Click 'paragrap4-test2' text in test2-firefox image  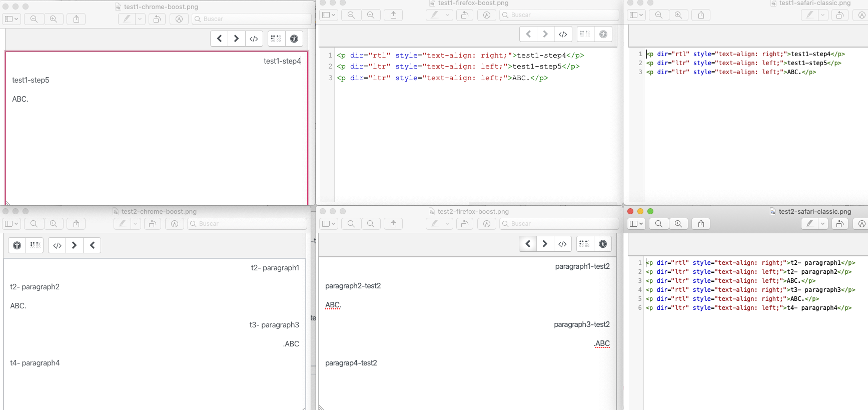tap(351, 363)
